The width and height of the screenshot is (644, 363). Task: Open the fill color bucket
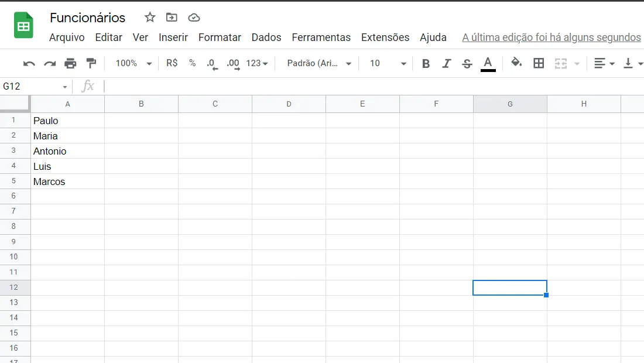pos(516,63)
